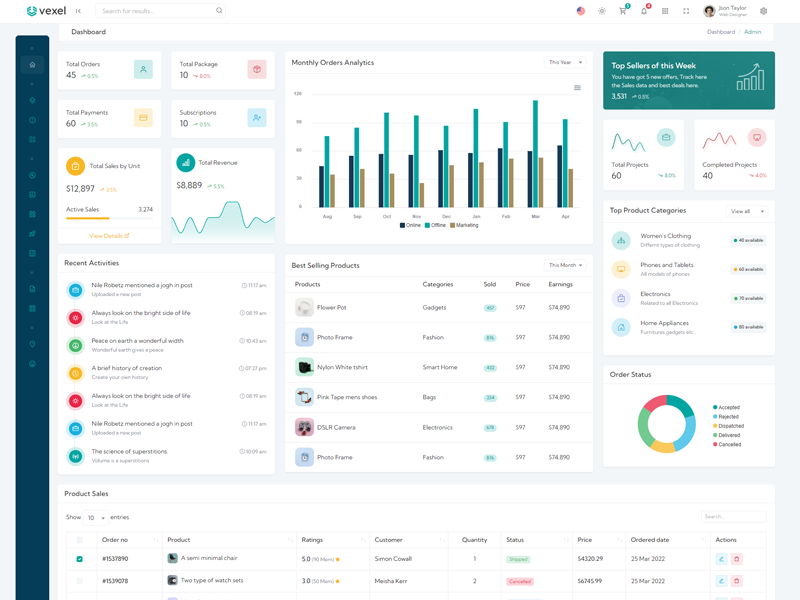Open the View all categories dropdown
The width and height of the screenshot is (800, 600).
pyautogui.click(x=746, y=211)
